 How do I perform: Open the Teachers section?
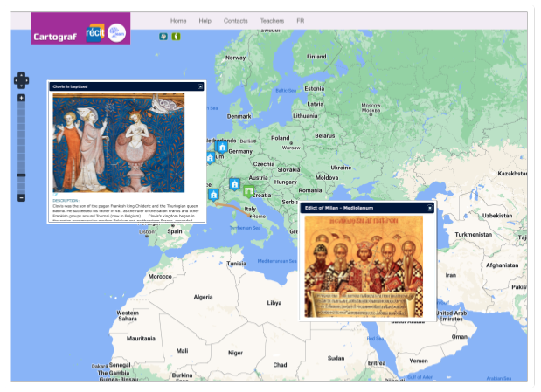tap(272, 20)
